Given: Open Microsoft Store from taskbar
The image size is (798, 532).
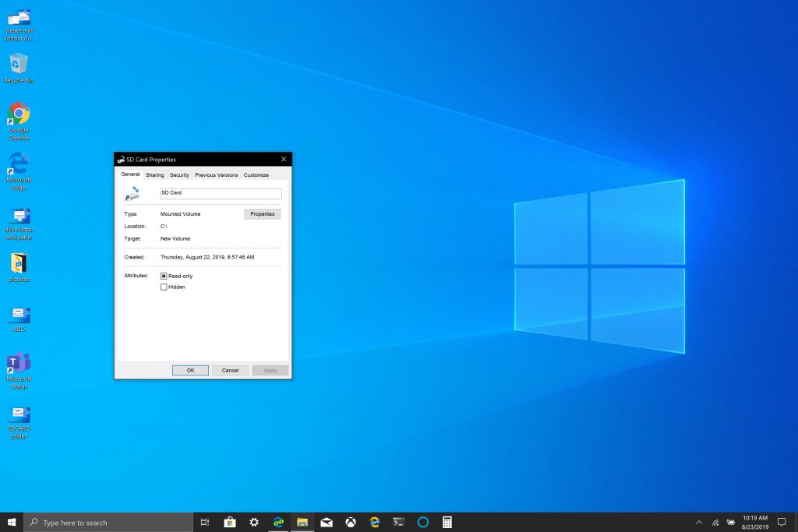Looking at the screenshot, I should (230, 522).
